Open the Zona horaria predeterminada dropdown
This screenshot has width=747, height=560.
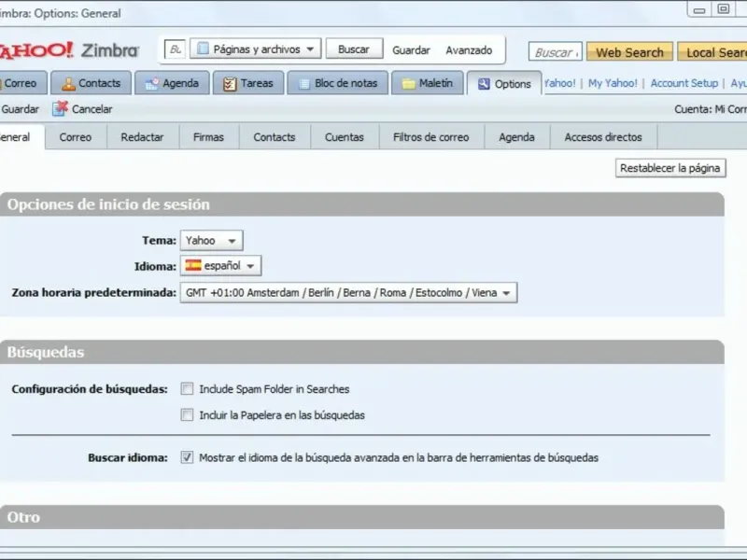(348, 293)
